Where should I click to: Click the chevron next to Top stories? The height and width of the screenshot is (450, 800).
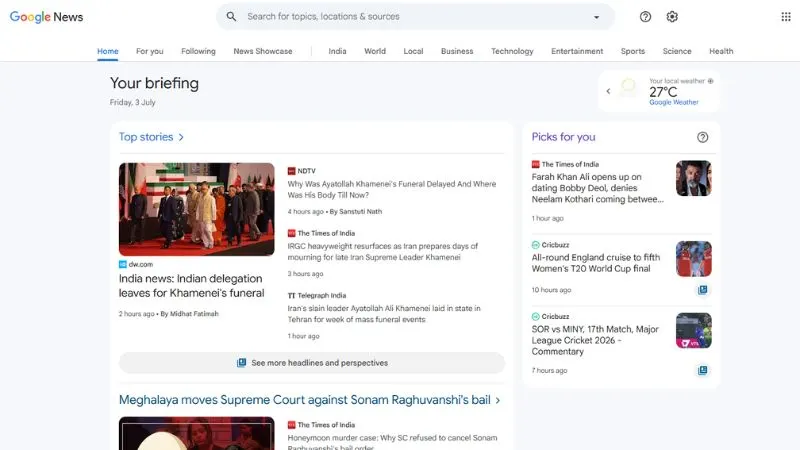pos(181,137)
